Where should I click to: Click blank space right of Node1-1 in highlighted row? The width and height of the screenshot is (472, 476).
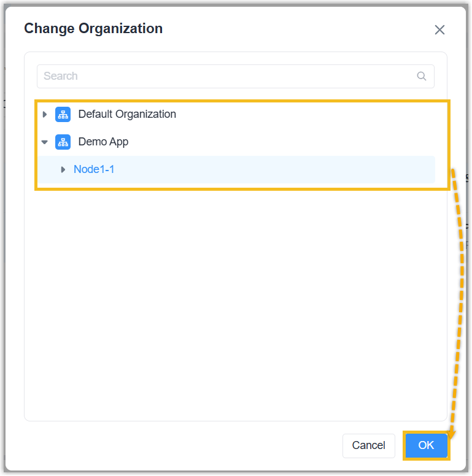(x=276, y=169)
